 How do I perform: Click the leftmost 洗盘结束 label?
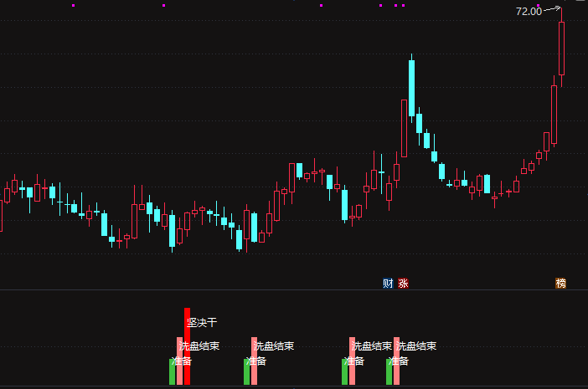click(199, 345)
